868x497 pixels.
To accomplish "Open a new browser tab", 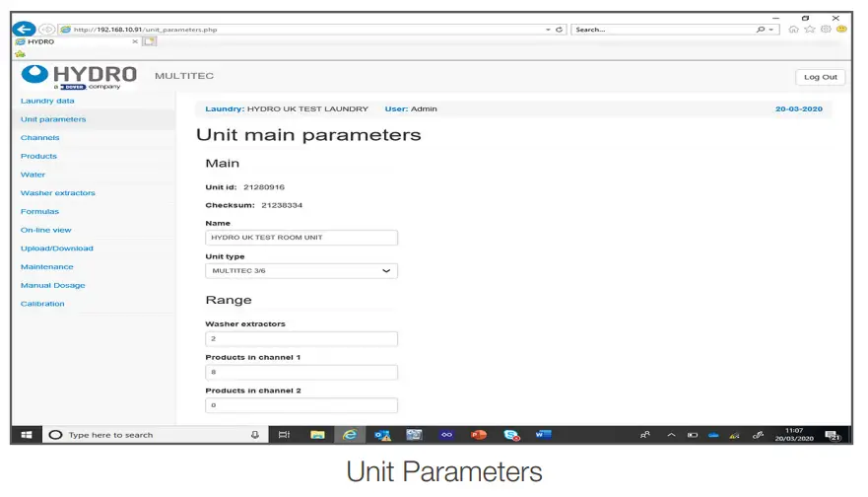I will 150,41.
